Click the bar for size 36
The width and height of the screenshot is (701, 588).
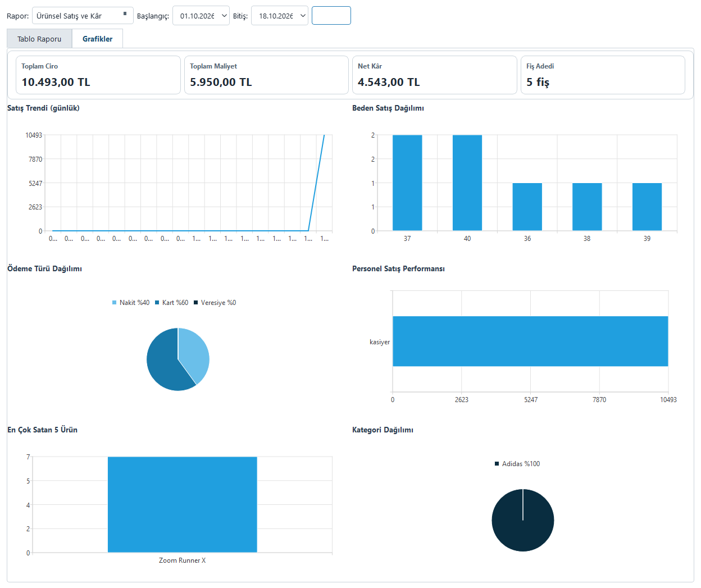[527, 207]
